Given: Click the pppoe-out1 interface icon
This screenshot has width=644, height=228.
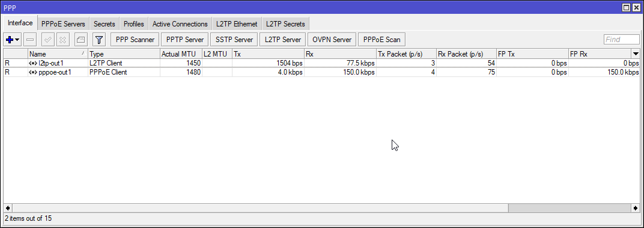Looking at the screenshot, I should pyautogui.click(x=33, y=72).
